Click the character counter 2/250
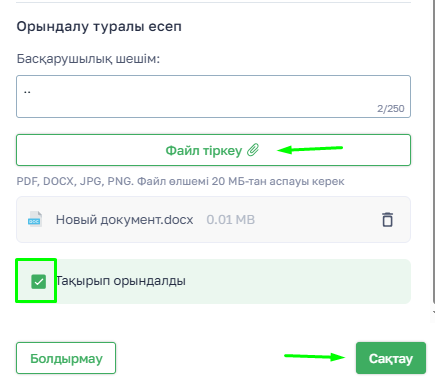Screen dimensions: 435x388 [x=391, y=109]
